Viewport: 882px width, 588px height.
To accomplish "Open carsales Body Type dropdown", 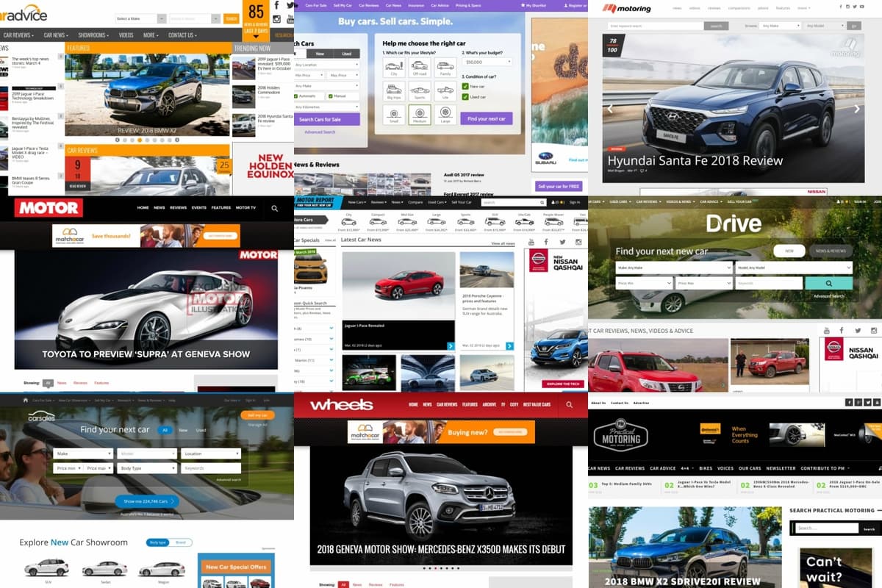I will tap(147, 468).
